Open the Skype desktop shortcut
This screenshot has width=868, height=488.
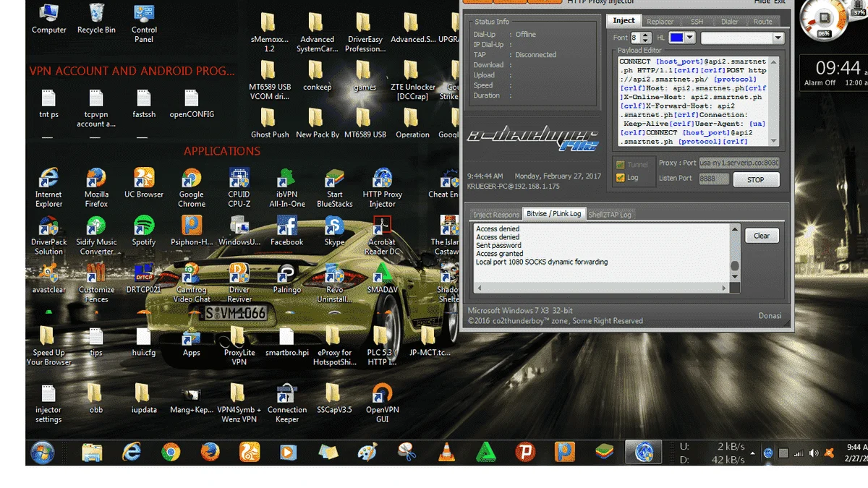[334, 231]
